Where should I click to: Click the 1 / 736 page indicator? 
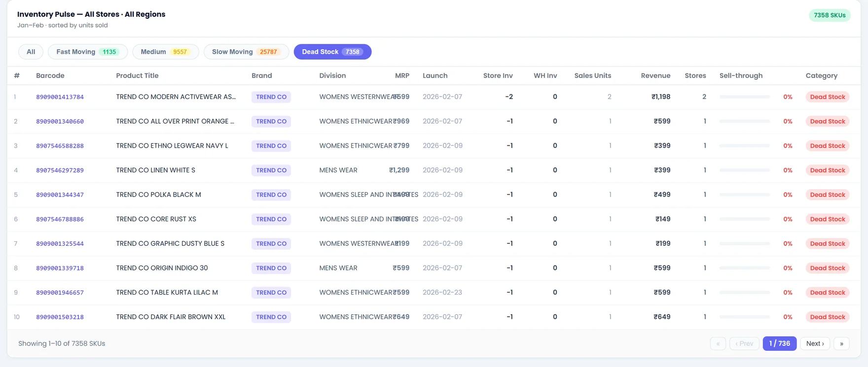tap(779, 343)
